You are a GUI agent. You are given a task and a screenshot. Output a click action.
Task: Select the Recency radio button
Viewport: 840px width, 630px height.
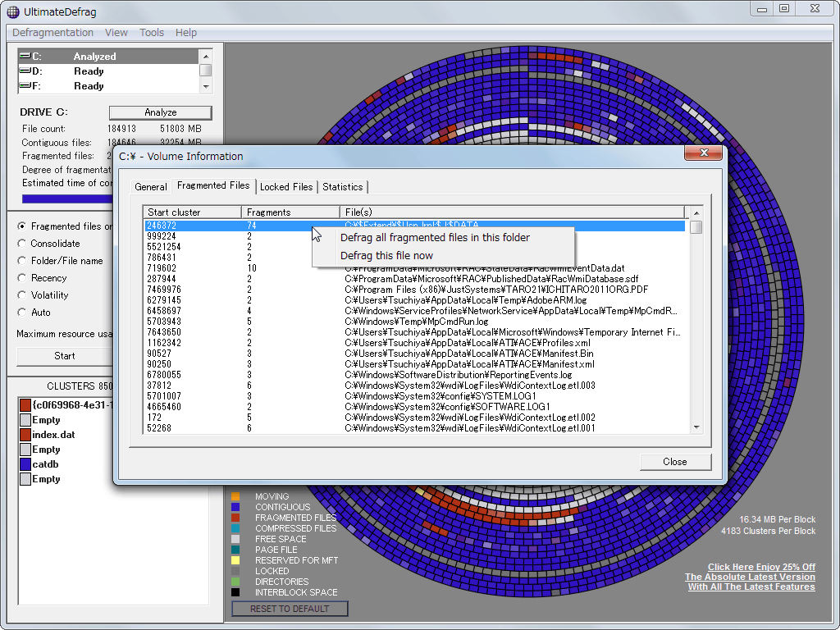tap(21, 278)
